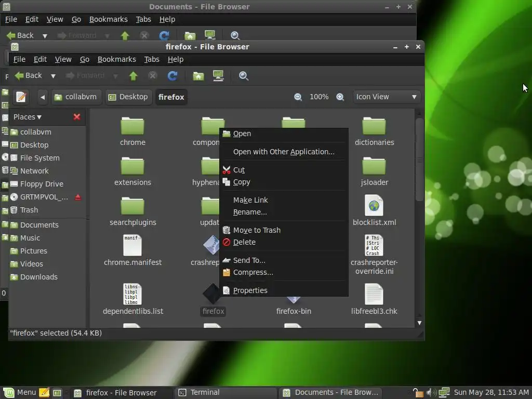Viewport: 532px width, 399px height.
Task: Choose Properties from context menu
Action: tap(284, 290)
